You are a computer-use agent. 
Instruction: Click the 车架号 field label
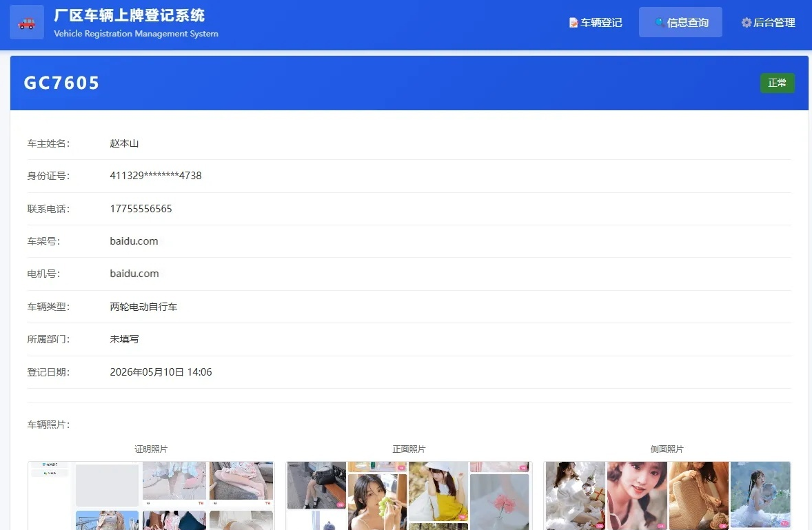pos(43,241)
